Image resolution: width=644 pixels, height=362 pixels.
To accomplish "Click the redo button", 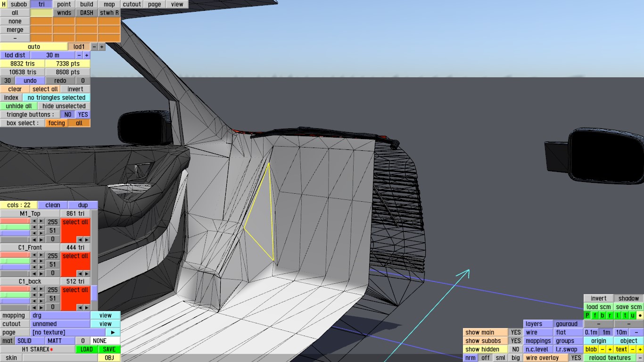I will [x=60, y=81].
